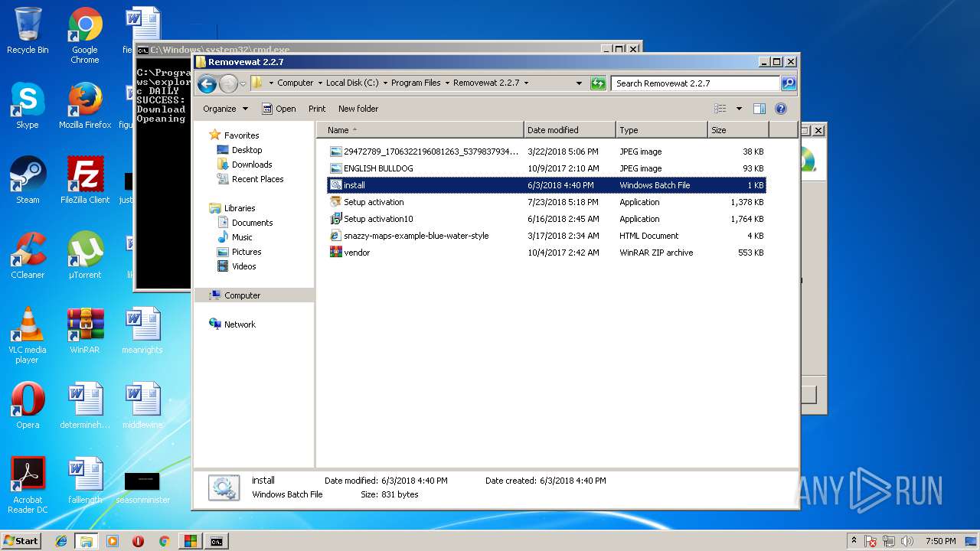Open Downloads in navigation pane
Viewport: 980px width, 551px height.
click(x=252, y=165)
